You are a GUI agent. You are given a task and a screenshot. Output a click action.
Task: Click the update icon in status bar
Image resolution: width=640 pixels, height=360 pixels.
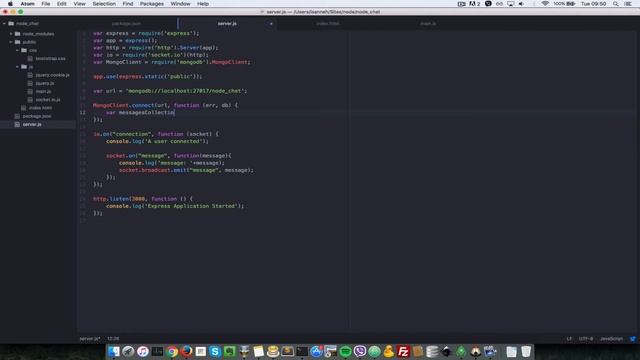[x=633, y=339]
